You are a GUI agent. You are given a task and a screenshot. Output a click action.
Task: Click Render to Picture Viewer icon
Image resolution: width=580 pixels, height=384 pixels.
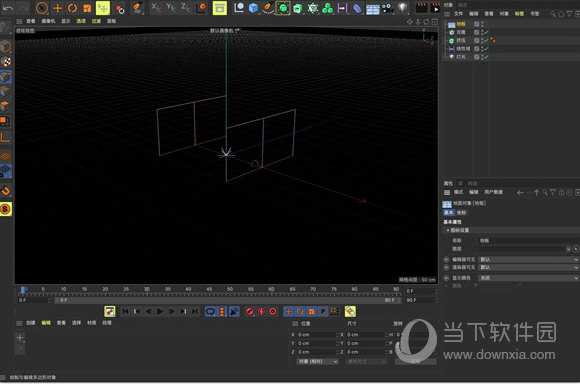point(436,8)
